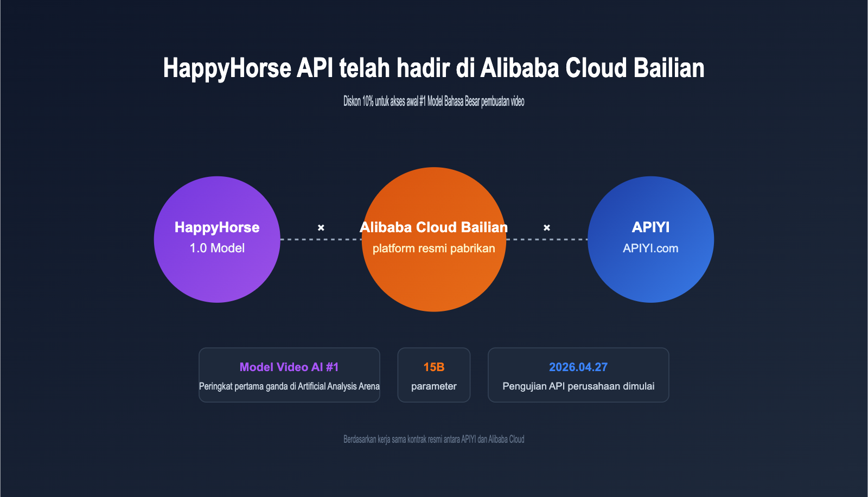Click the × symbol between Bailian and APIYI
Screen dimensions: 868x497
click(547, 228)
